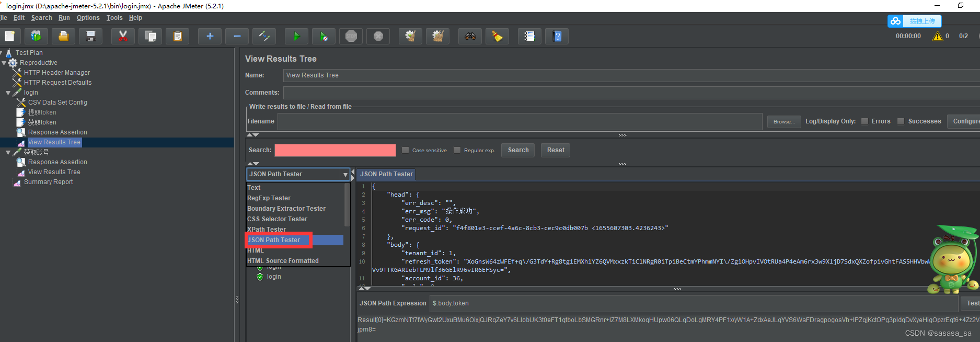Toggle the Successes checkbox
Screen dimensions: 980x342
[x=901, y=121]
